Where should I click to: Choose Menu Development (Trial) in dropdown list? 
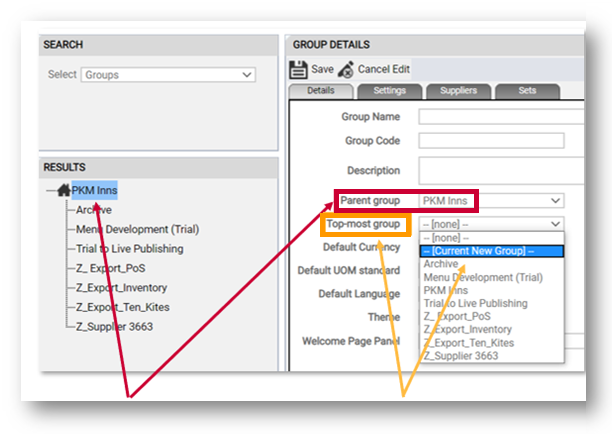click(x=492, y=277)
